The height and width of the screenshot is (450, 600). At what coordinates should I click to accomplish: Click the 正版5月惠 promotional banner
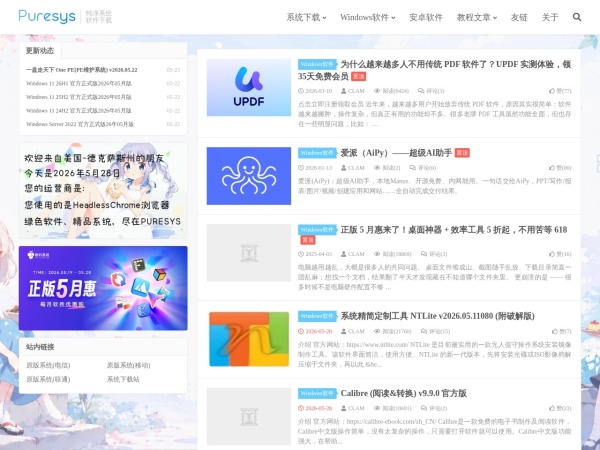point(103,288)
